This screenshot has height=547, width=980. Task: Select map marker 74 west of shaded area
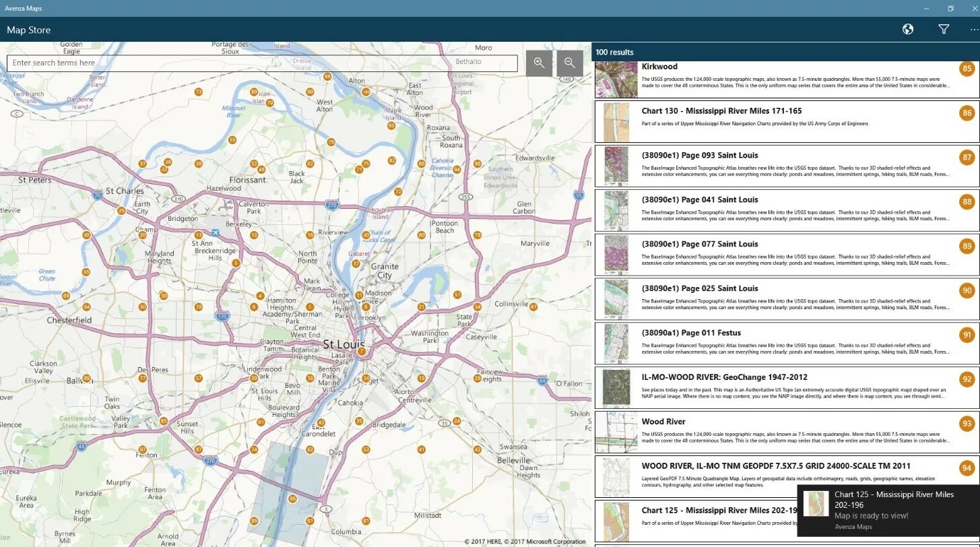(x=254, y=449)
